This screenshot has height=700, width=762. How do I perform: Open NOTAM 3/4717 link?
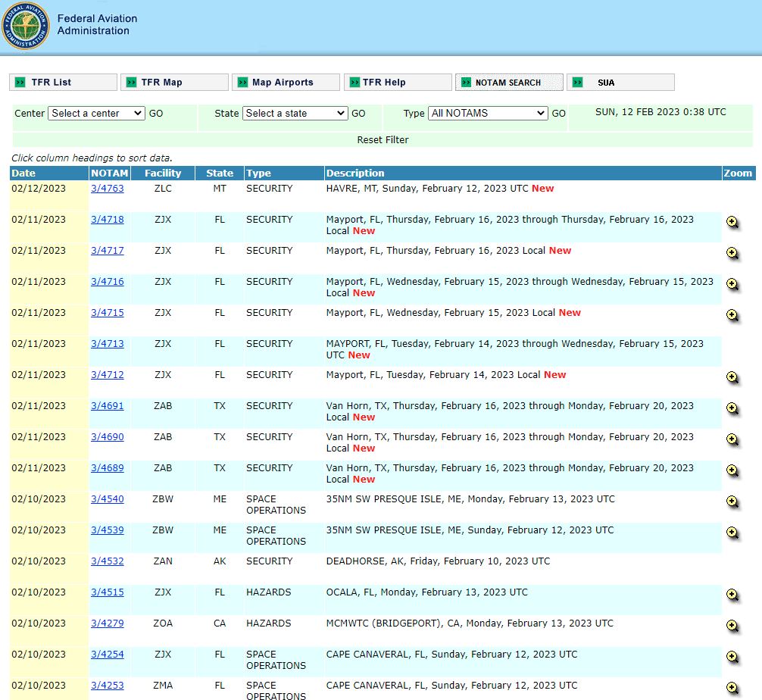click(x=108, y=251)
